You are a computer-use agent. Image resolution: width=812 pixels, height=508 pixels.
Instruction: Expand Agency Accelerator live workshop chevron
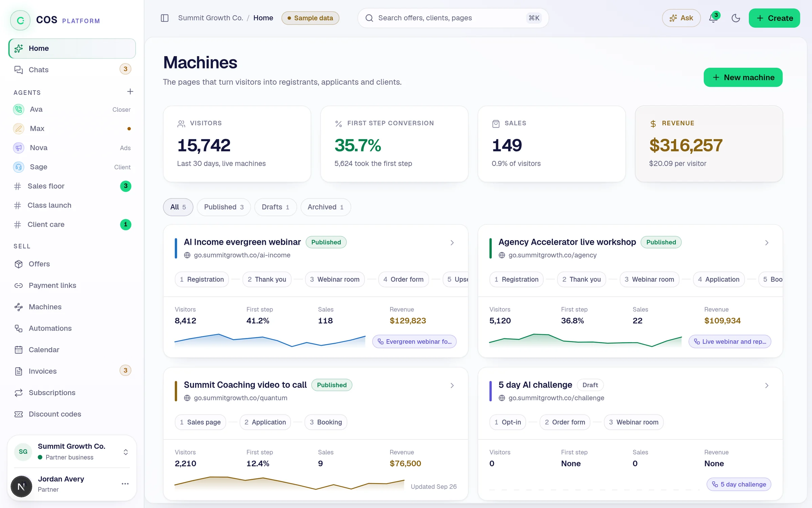767,243
